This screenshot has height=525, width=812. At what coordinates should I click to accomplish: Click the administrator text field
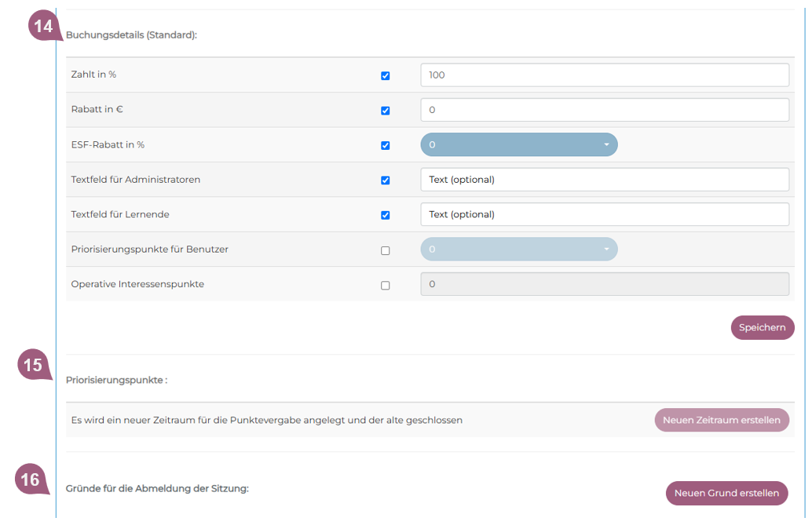click(604, 180)
